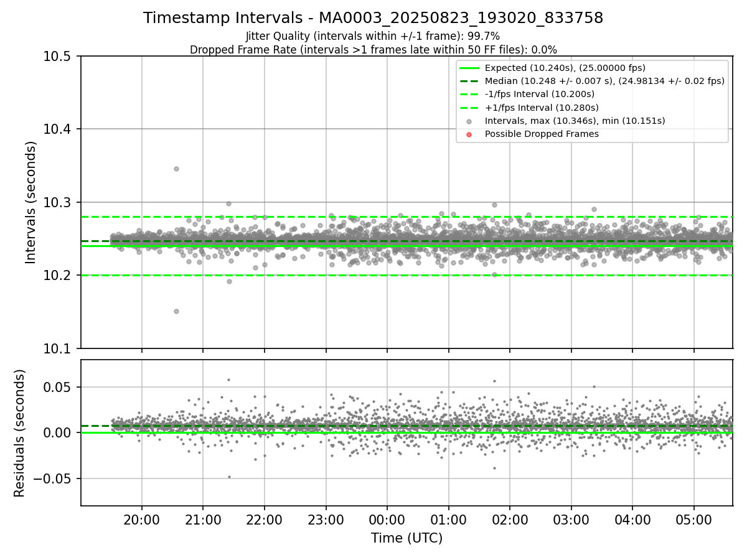Screen dimensions: 747x560
Task: Click the 'Jitter Quality' subtitle line
Action: [373, 37]
